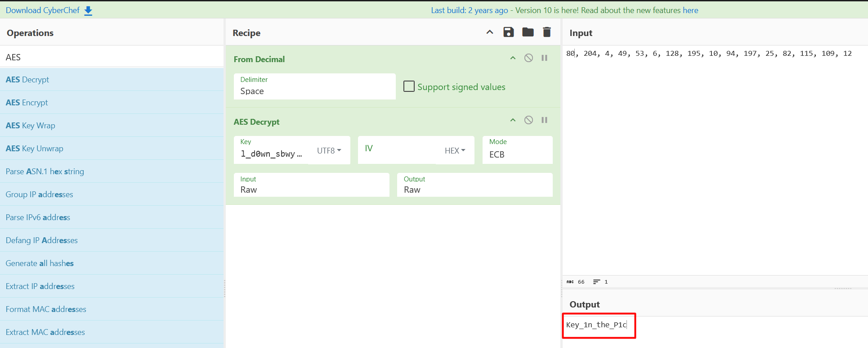Open the Mode ECB dropdown
The image size is (868, 348).
click(517, 154)
